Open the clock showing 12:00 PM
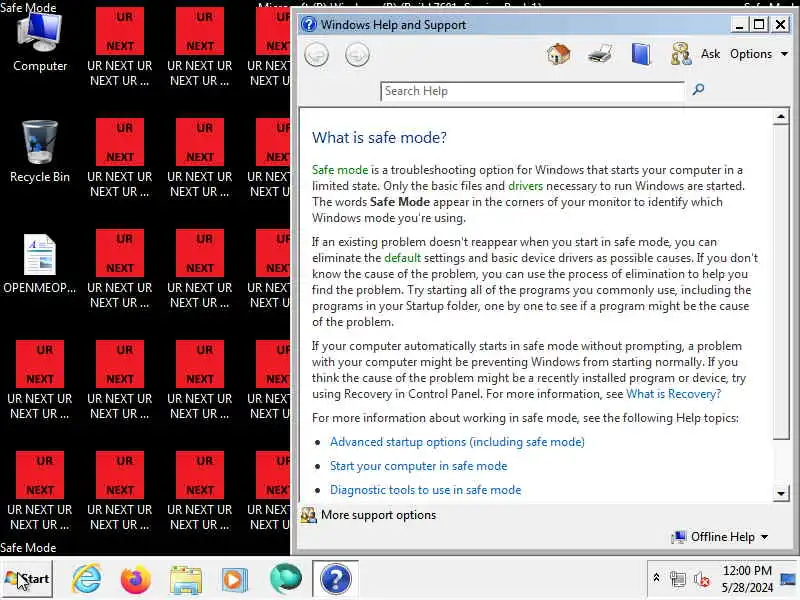The height and width of the screenshot is (600, 800). pyautogui.click(x=747, y=579)
